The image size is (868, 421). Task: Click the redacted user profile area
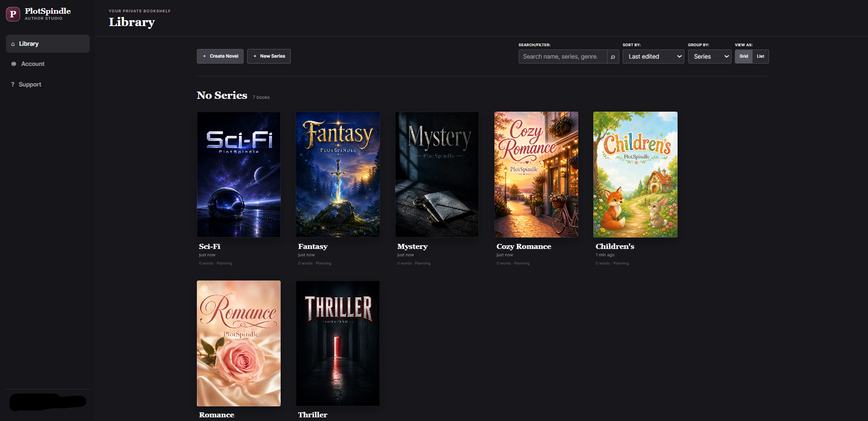tap(48, 402)
